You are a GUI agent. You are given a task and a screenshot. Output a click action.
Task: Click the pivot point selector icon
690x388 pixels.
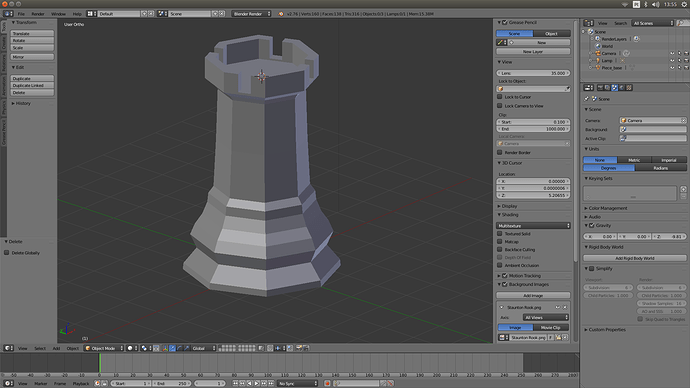coord(144,348)
